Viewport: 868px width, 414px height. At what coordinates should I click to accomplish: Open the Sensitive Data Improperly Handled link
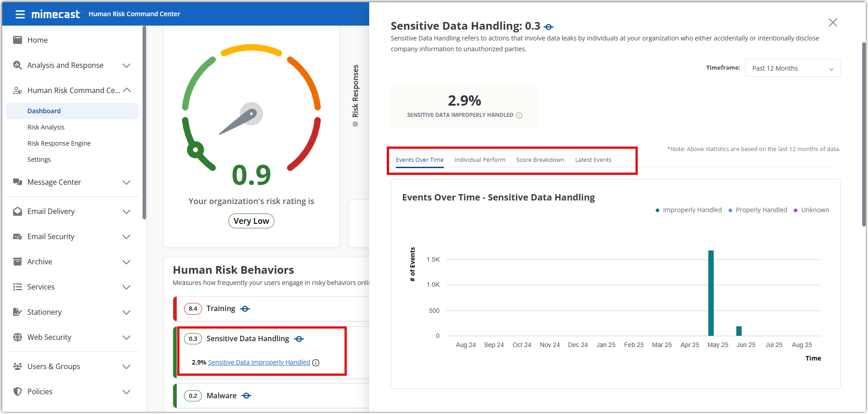(x=259, y=363)
